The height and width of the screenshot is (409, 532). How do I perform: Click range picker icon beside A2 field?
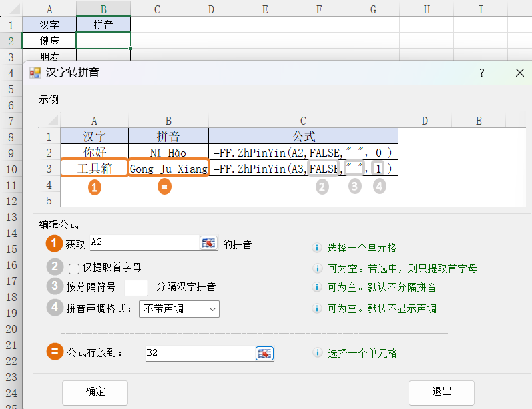point(209,244)
